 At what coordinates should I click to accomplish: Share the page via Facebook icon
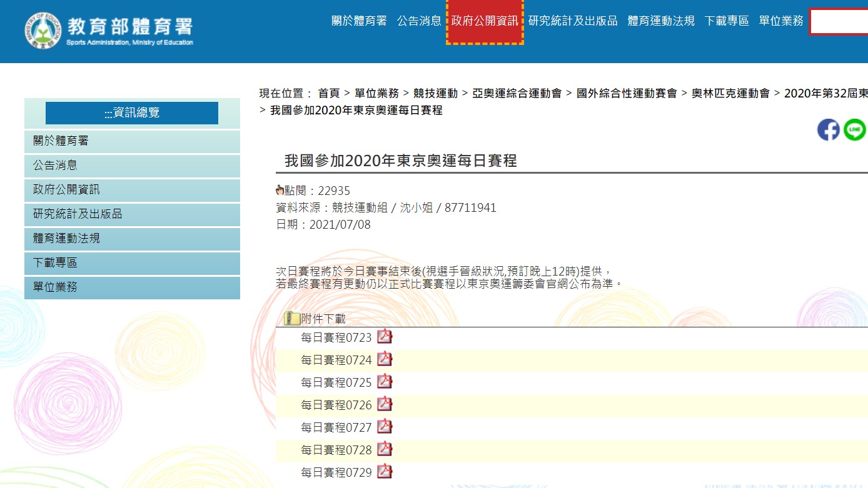click(828, 129)
